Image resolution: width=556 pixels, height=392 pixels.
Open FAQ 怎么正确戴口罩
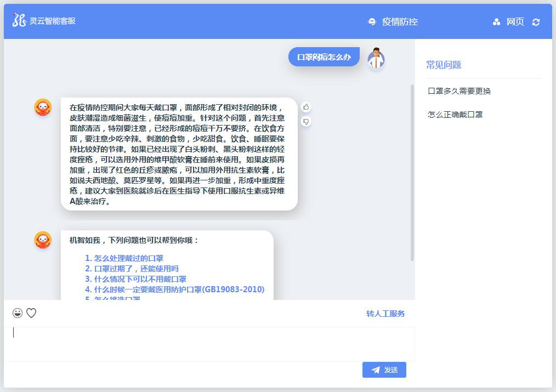pyautogui.click(x=455, y=115)
